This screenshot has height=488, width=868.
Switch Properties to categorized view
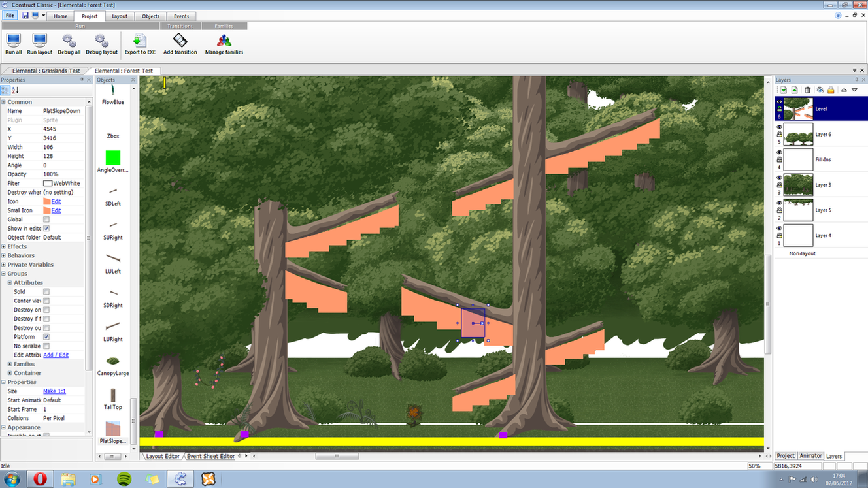click(x=6, y=90)
